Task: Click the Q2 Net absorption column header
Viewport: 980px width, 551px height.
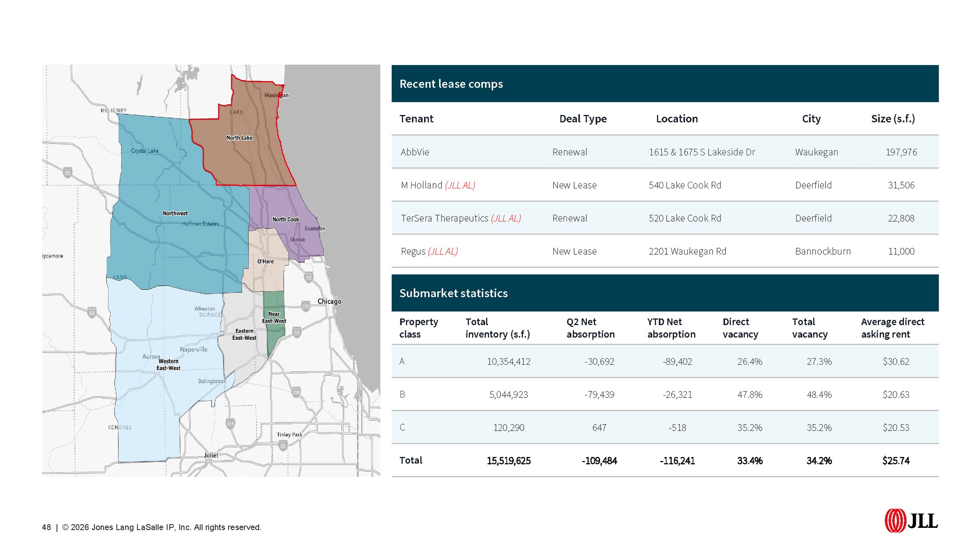Action: (591, 328)
